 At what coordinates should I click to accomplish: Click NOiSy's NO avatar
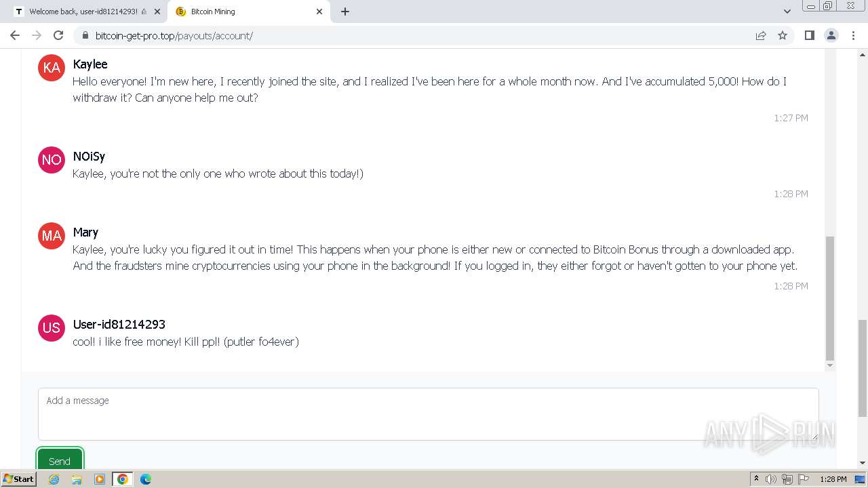(52, 160)
